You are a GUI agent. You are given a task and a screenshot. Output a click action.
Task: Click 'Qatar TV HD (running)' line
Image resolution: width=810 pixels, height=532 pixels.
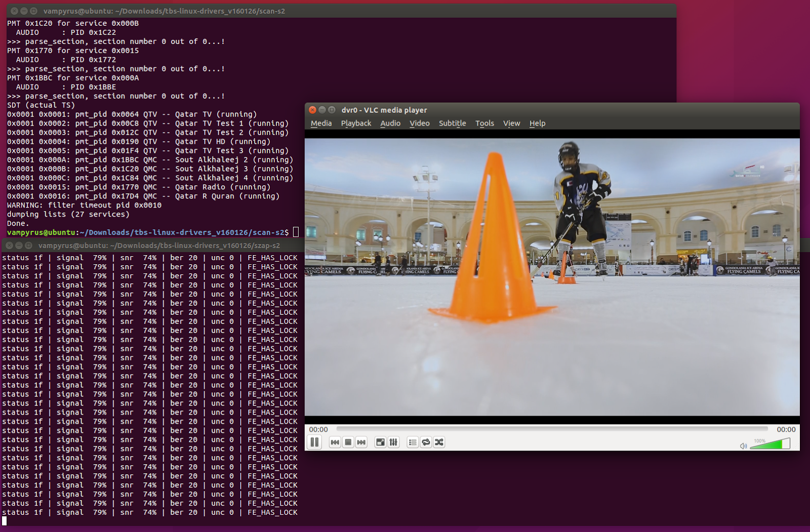coord(139,142)
